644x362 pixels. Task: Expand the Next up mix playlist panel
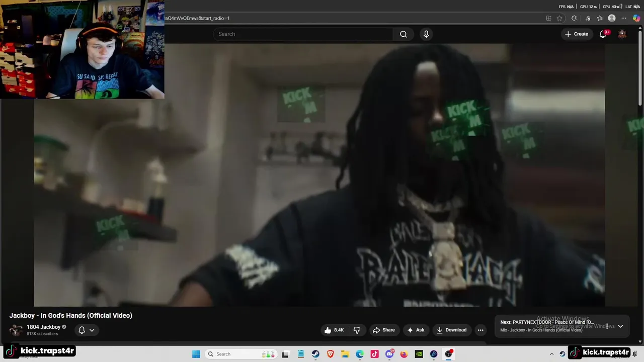(620, 326)
